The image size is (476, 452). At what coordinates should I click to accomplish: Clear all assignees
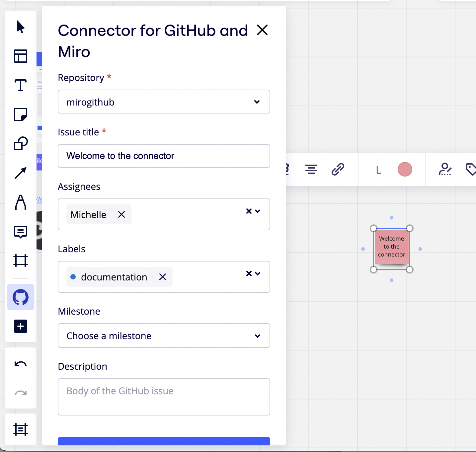[249, 211]
